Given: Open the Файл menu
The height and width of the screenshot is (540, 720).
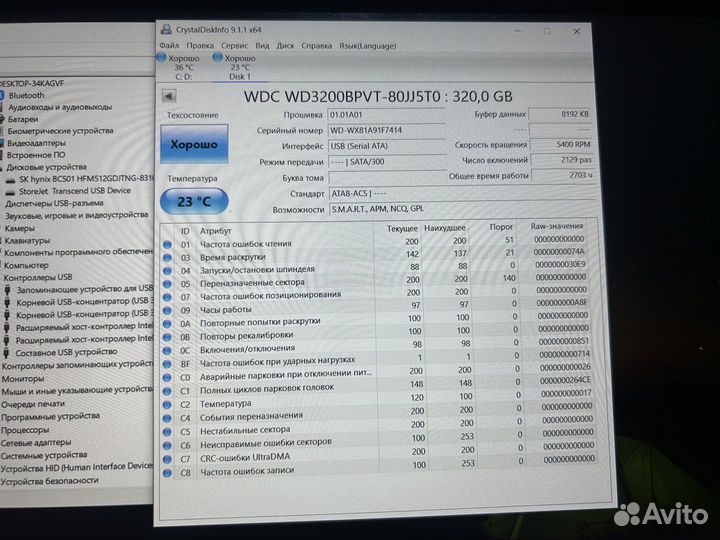Looking at the screenshot, I should point(169,45).
